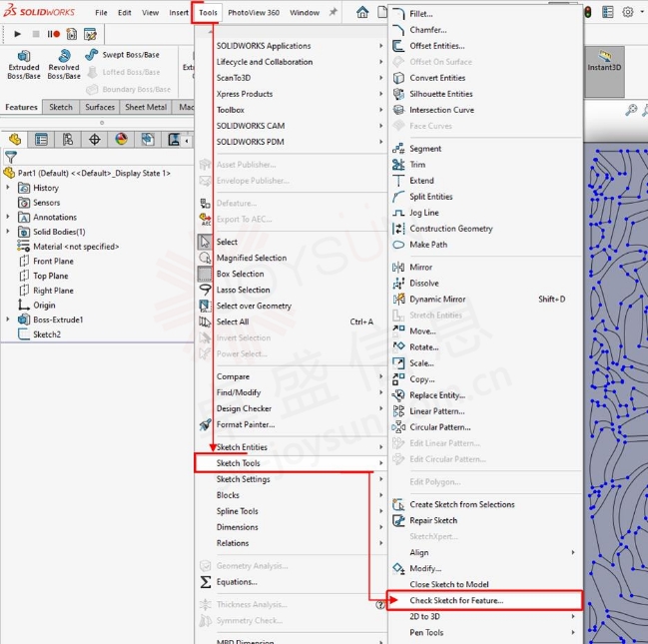Click the Chamfer icon in submenu

pos(398,30)
